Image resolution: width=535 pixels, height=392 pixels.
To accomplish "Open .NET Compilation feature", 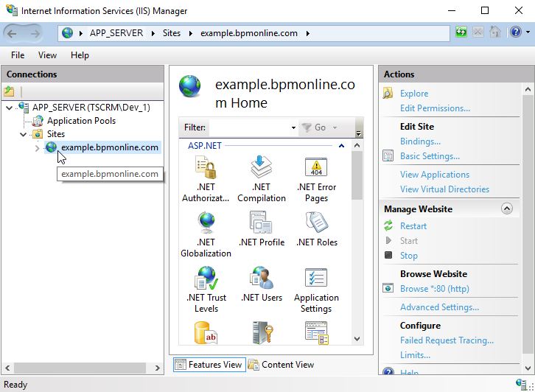I will click(x=262, y=179).
